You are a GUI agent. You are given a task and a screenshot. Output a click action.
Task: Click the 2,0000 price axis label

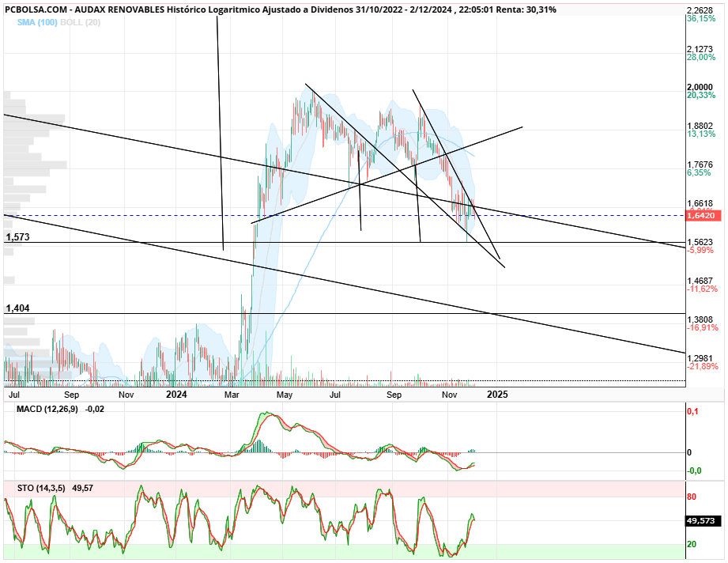tap(700, 87)
